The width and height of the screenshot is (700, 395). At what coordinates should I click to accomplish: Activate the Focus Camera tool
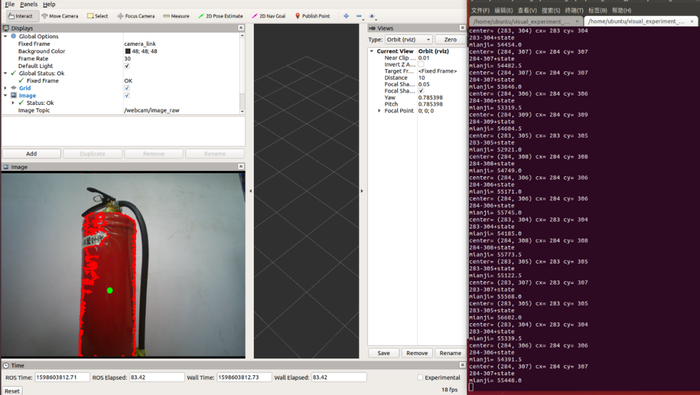click(136, 16)
